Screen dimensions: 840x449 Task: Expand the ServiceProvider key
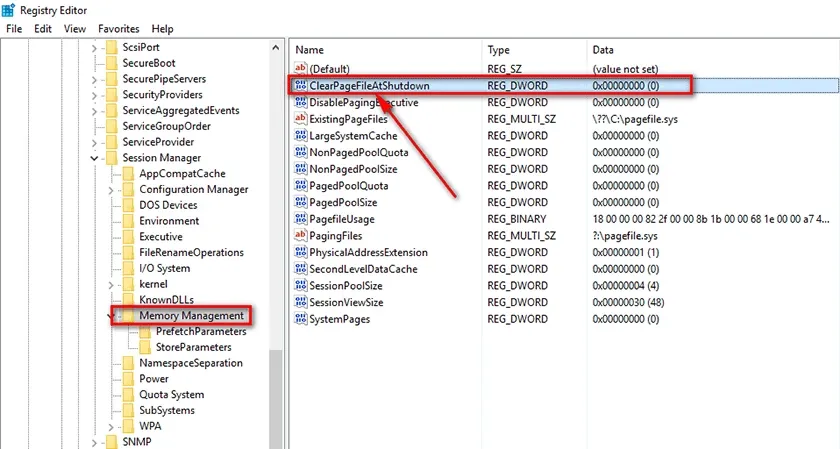[x=94, y=143]
